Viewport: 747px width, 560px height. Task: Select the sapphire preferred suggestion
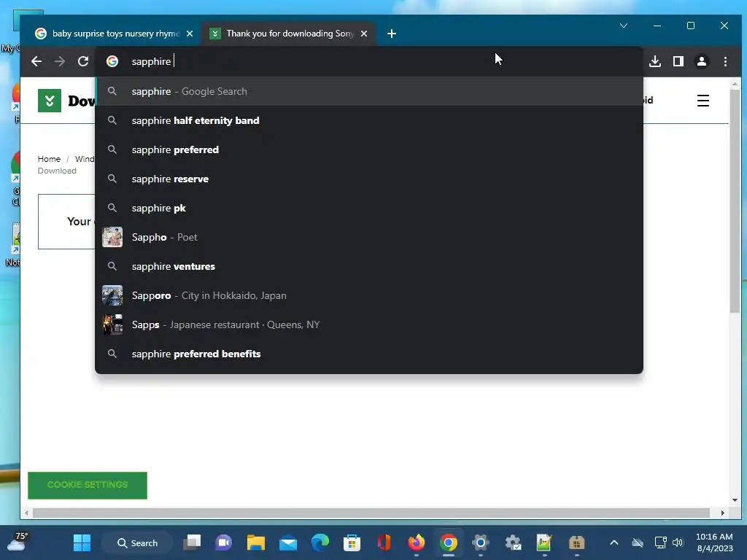click(369, 149)
